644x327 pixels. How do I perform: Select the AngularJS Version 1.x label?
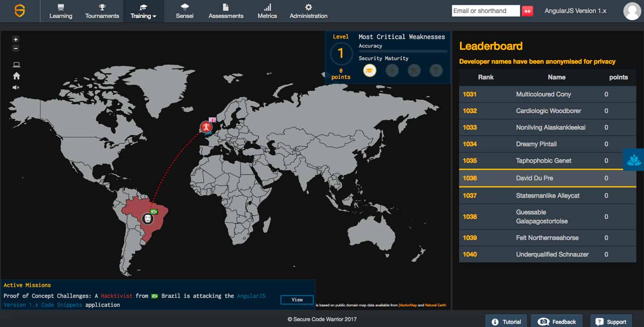click(x=575, y=11)
